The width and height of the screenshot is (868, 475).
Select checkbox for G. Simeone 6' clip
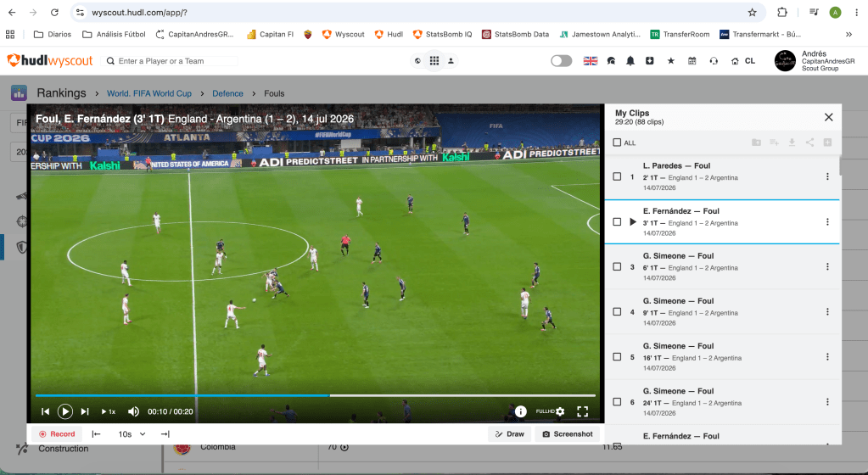click(617, 267)
